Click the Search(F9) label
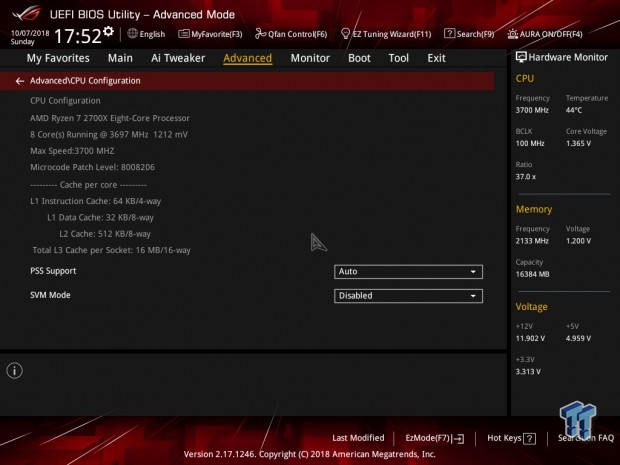 [x=475, y=34]
